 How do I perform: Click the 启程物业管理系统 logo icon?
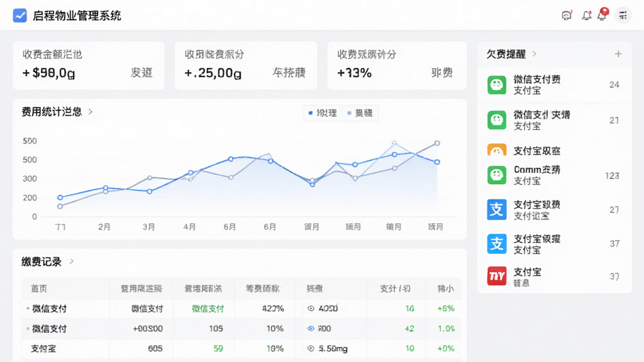[x=19, y=16]
